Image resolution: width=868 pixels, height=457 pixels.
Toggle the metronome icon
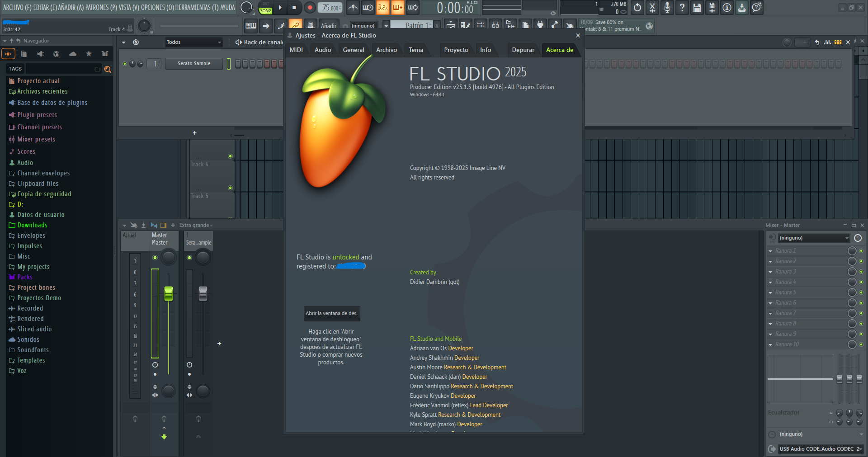pos(353,7)
